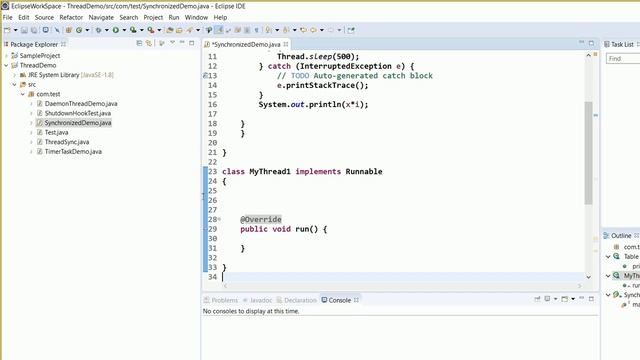The height and width of the screenshot is (360, 640).
Task: Toggle Block Selection Mode button
Action: point(247,30)
